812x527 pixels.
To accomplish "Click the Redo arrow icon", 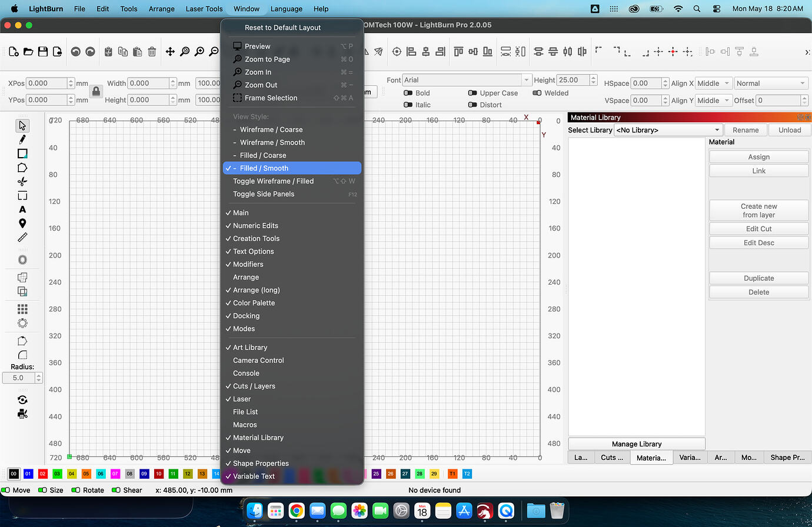I will [x=90, y=52].
